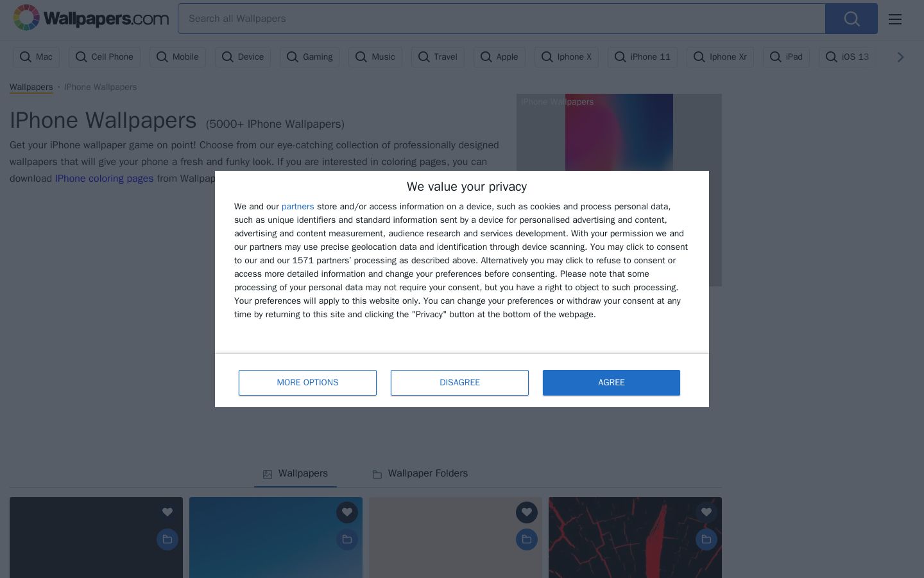Select the Travel search tag
The image size is (924, 578).
pos(438,57)
